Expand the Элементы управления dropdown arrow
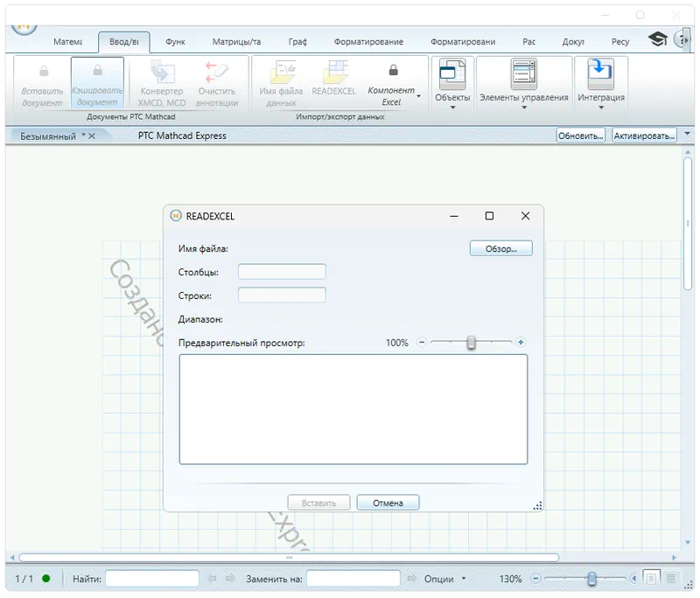This screenshot has height=598, width=700. tap(524, 108)
